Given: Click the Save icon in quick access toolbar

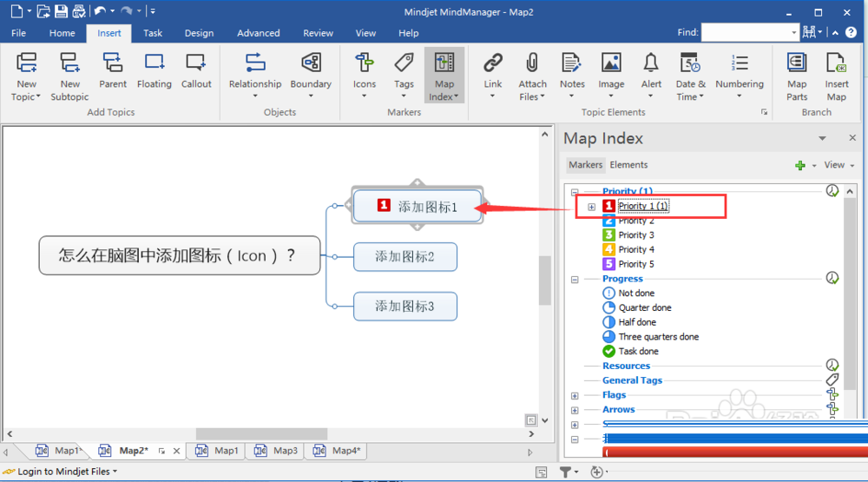Looking at the screenshot, I should pyautogui.click(x=61, y=11).
